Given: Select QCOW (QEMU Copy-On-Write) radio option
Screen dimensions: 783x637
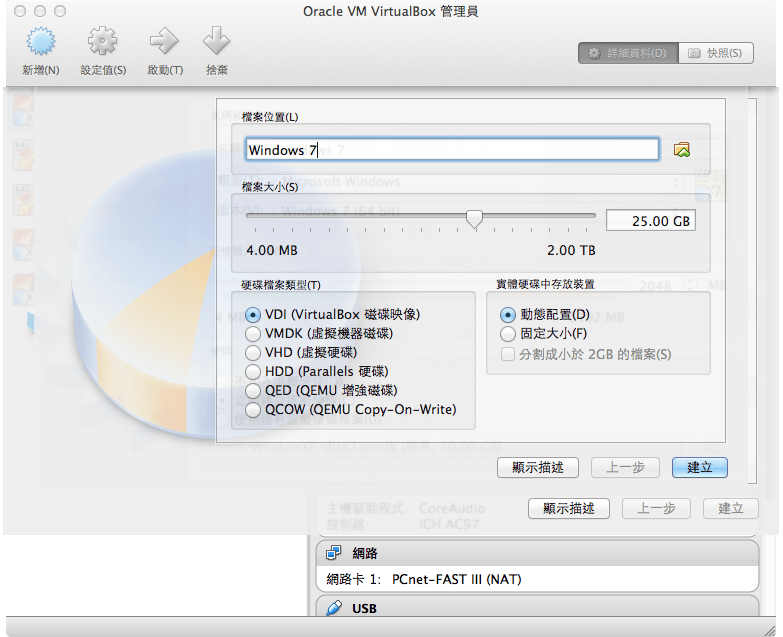Looking at the screenshot, I should (253, 409).
